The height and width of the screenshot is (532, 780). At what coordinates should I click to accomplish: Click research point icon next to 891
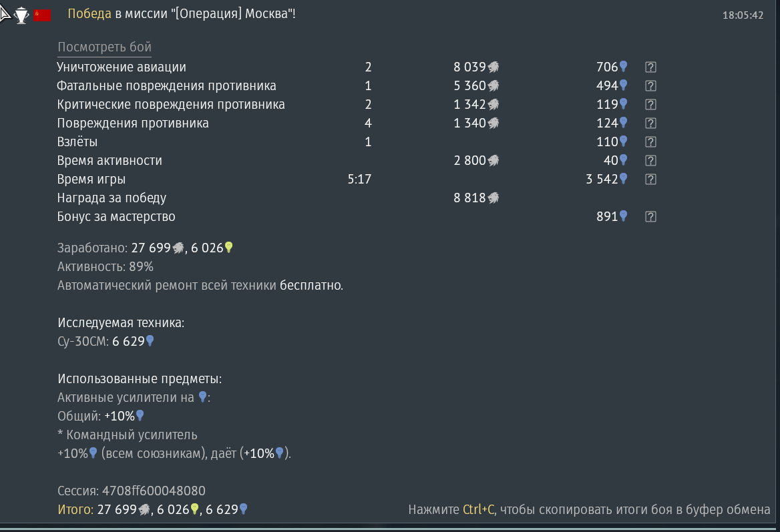coord(623,216)
